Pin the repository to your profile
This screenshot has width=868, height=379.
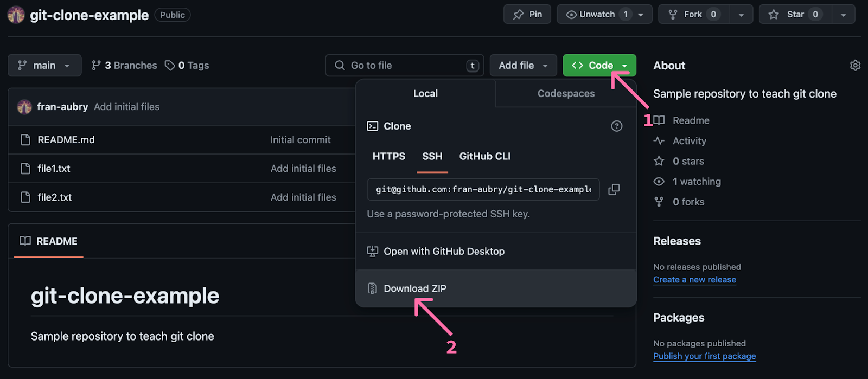click(527, 15)
